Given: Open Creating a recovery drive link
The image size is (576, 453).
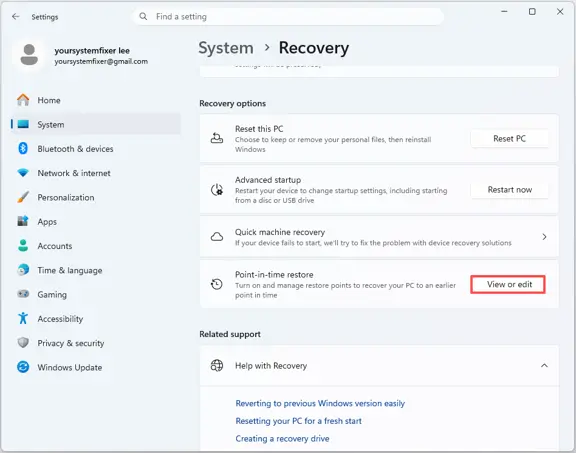Looking at the screenshot, I should [x=282, y=438].
